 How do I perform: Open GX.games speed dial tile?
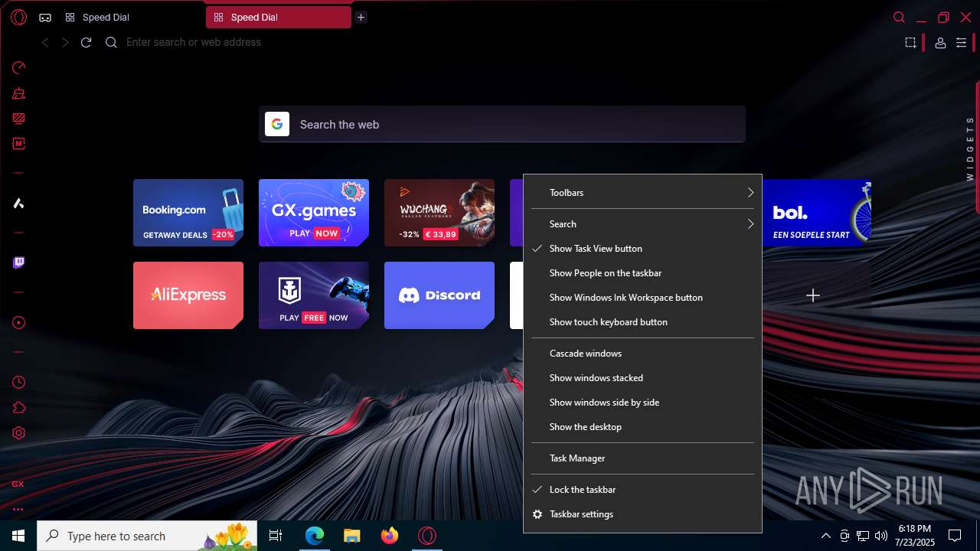pyautogui.click(x=314, y=213)
